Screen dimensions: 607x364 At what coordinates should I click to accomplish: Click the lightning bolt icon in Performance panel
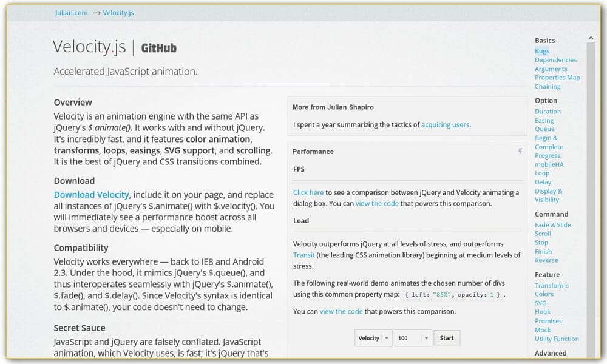[x=520, y=152]
